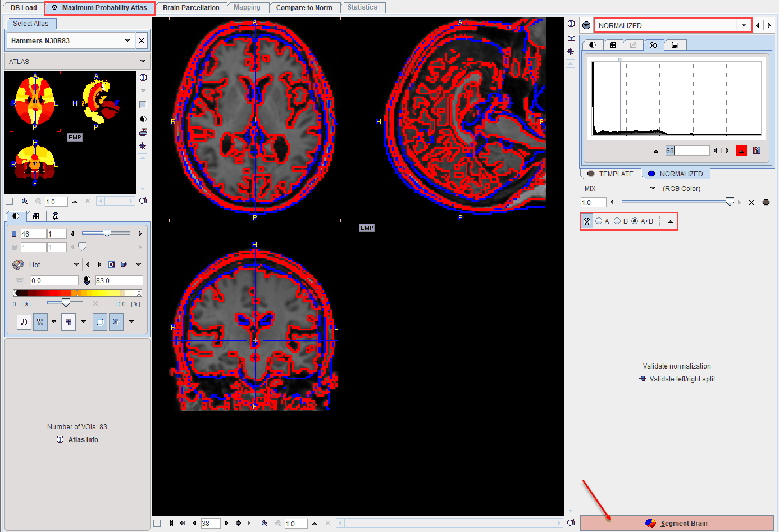Click the brown hexagon icon right of mix slider
Viewport: 779px width, 532px height.
[x=766, y=202]
